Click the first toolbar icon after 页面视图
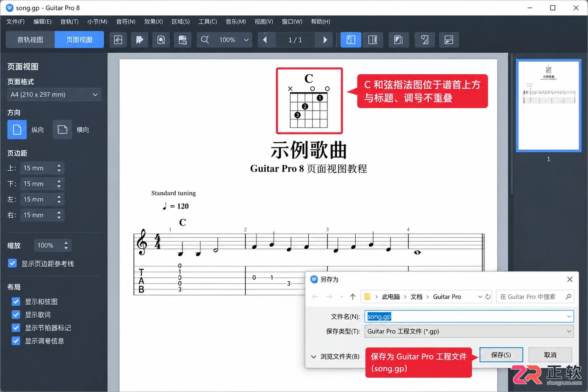 click(118, 40)
